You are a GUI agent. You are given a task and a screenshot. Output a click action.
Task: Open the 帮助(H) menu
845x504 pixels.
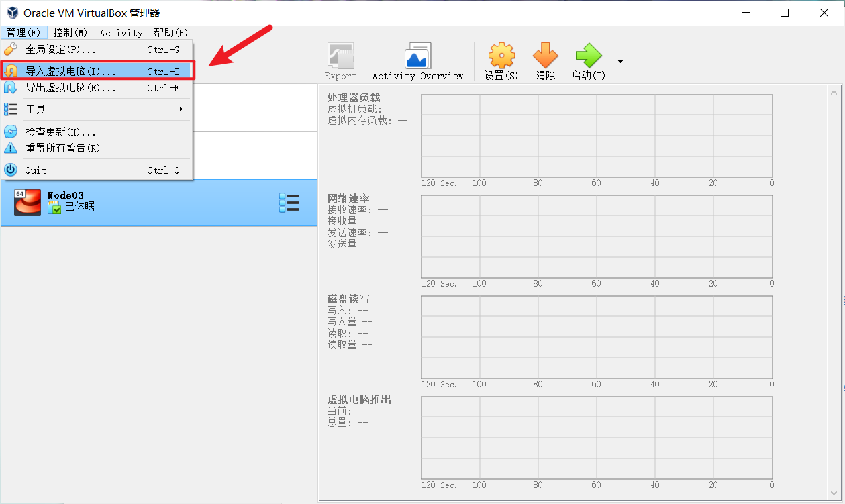[171, 32]
